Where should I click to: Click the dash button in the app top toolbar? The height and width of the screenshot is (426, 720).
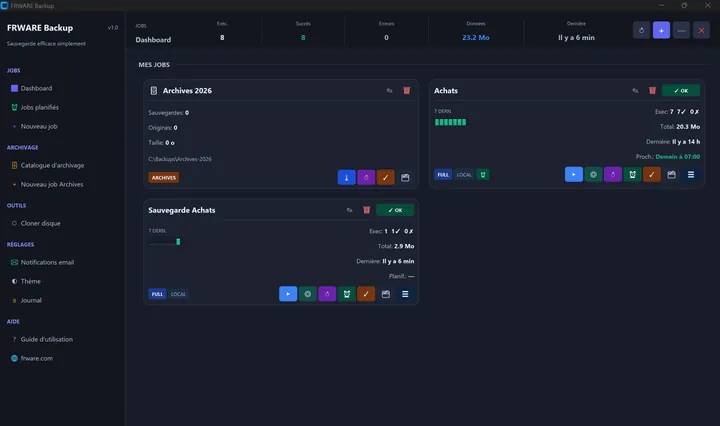[681, 30]
